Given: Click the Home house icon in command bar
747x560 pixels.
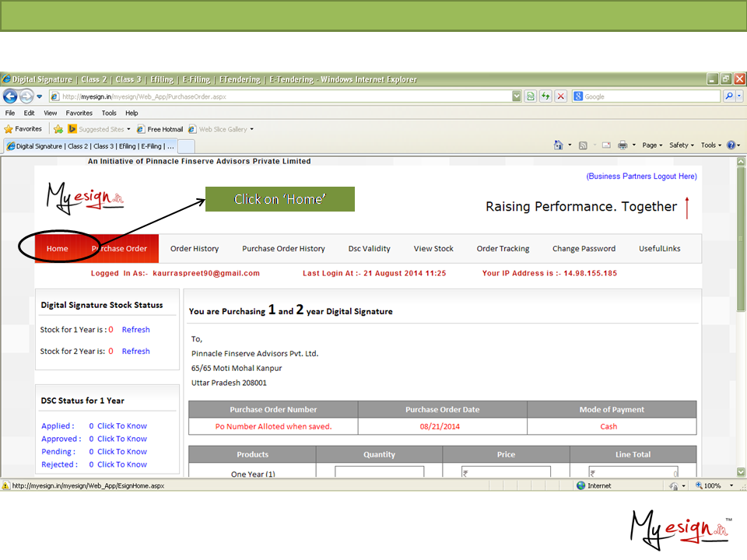Looking at the screenshot, I should coord(558,145).
